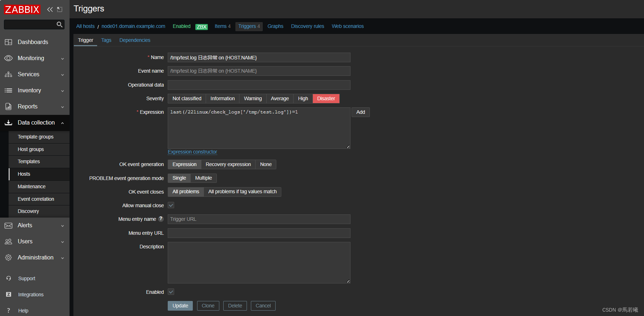Viewport: 644px width, 316px height.
Task: Click the Support headset icon
Action: coord(9,278)
